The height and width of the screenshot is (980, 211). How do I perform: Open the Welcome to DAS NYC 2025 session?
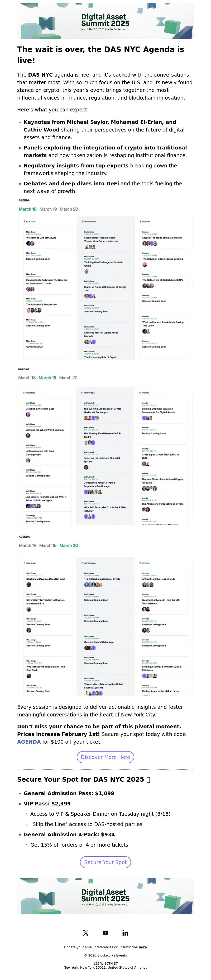tap(41, 237)
